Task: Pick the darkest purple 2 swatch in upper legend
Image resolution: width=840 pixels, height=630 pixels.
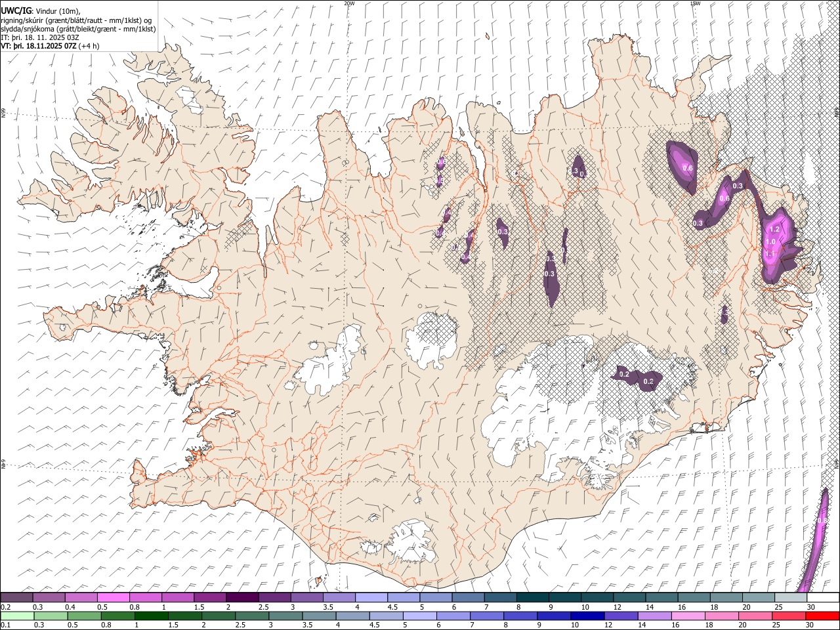Action: (x=242, y=598)
